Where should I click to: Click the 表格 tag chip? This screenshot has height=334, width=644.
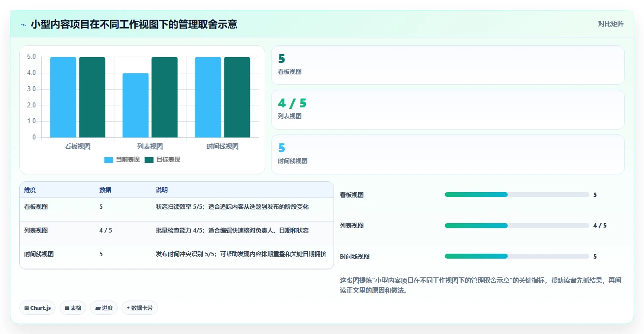pos(73,308)
